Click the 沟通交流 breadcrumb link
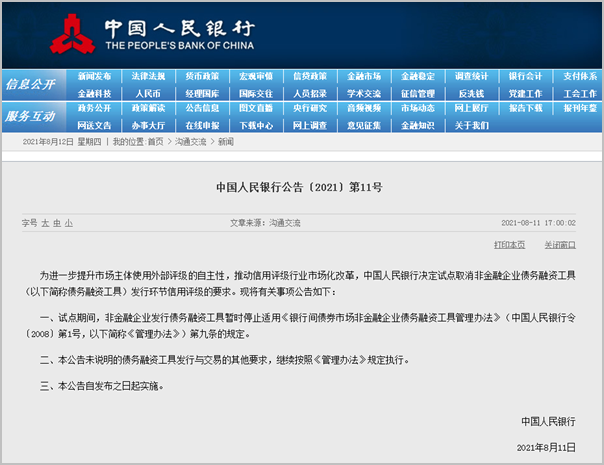The width and height of the screenshot is (604, 465). [191, 143]
